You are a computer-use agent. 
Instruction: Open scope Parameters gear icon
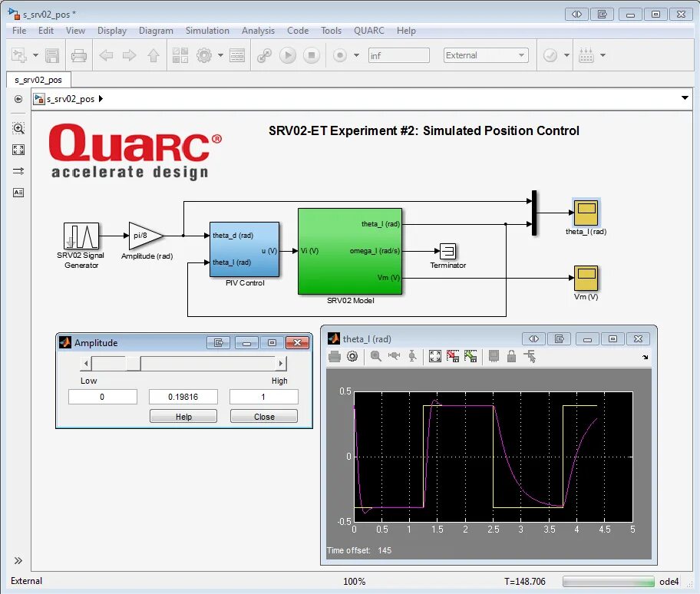352,356
